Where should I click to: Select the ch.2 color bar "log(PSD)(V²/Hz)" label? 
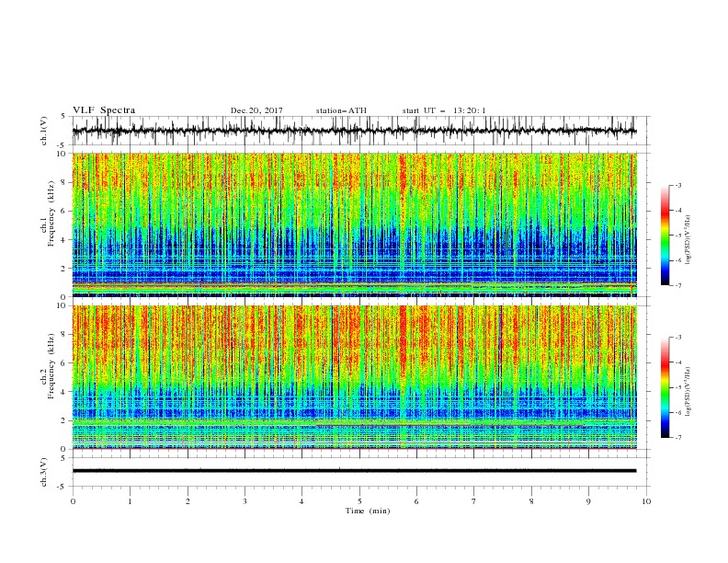tap(688, 392)
